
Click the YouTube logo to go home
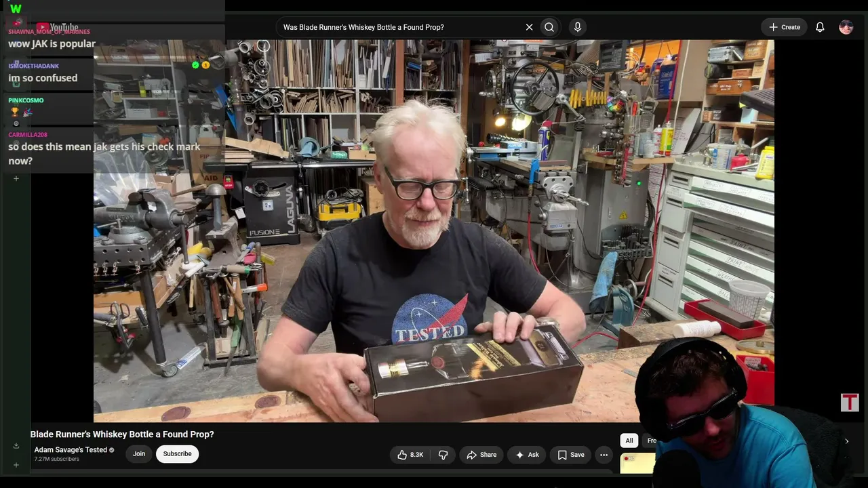coord(57,27)
